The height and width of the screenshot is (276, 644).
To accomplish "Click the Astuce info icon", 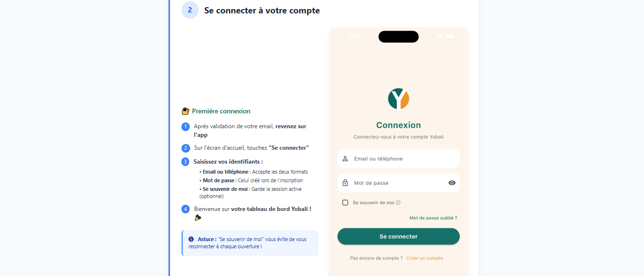I will [x=191, y=239].
